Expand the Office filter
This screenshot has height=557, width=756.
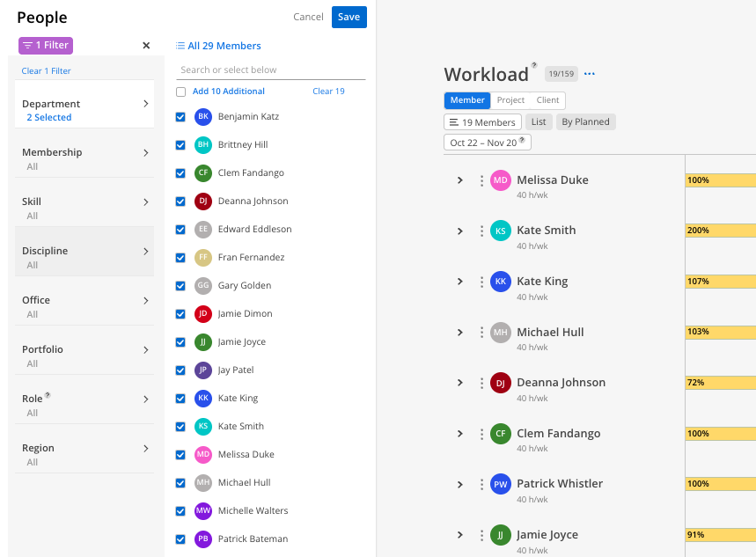tap(84, 301)
